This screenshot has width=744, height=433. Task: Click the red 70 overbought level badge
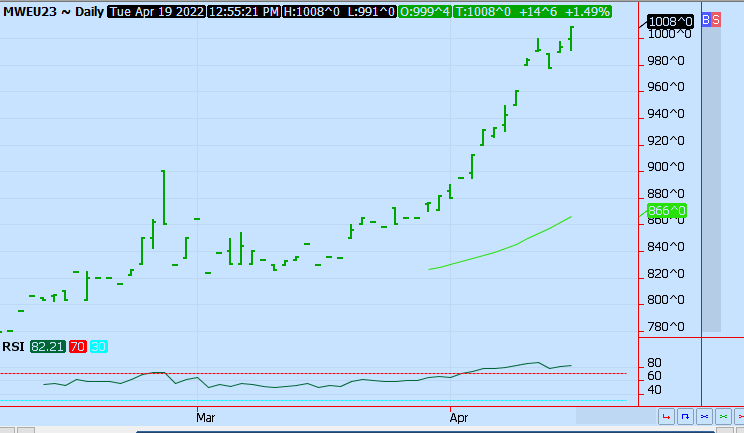click(x=77, y=347)
